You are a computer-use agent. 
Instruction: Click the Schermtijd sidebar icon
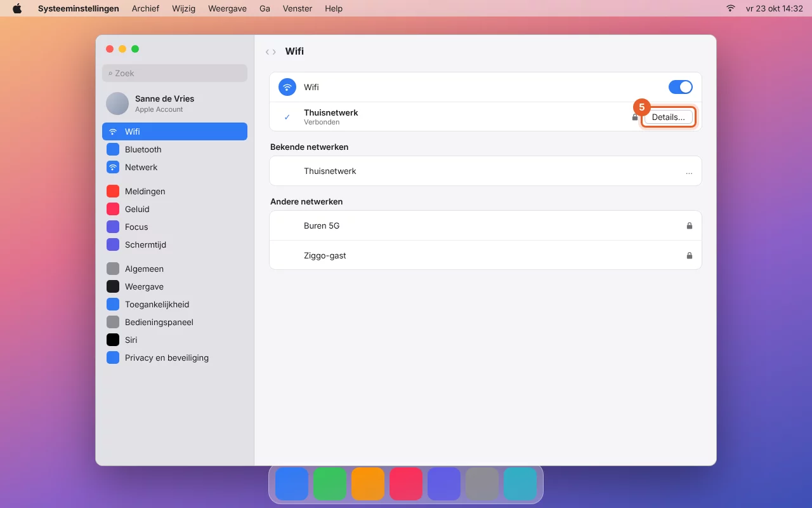[113, 244]
